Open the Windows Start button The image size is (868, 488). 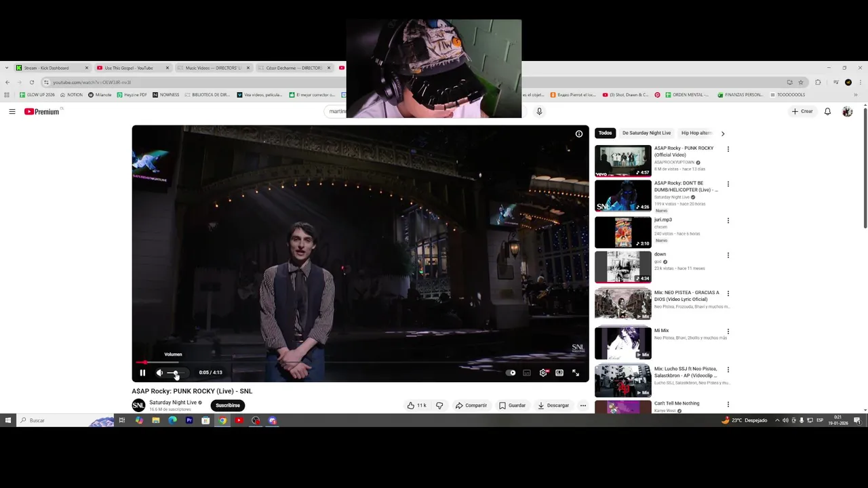pyautogui.click(x=8, y=420)
